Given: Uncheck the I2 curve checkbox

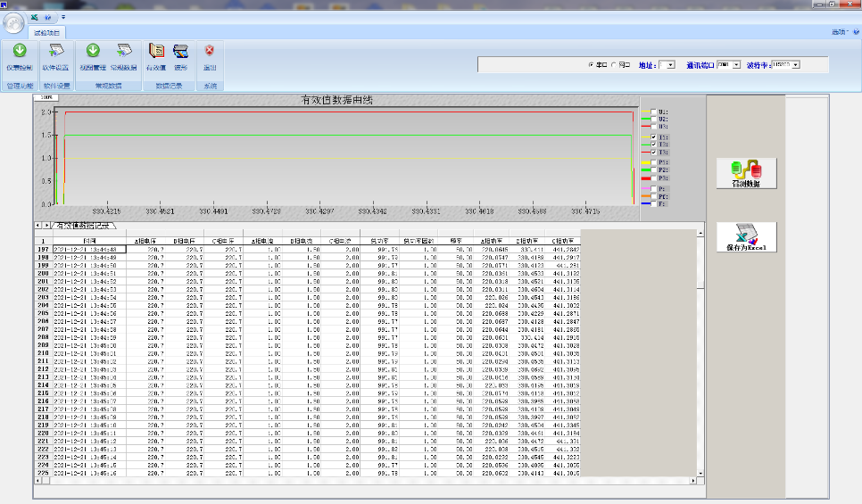Looking at the screenshot, I should tap(653, 145).
